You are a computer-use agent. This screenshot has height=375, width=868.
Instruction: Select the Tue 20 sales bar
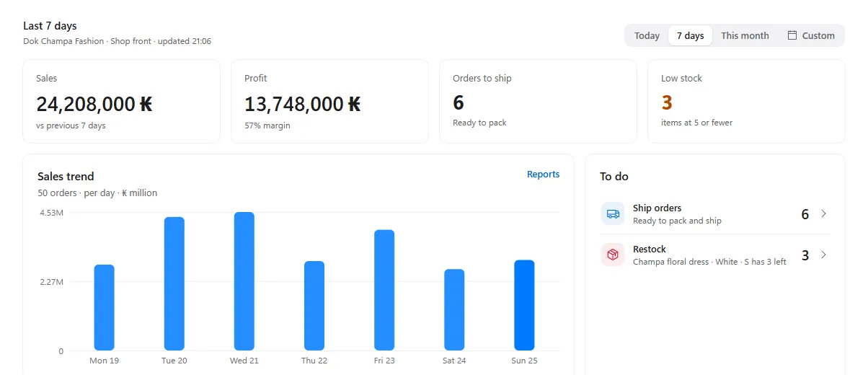click(174, 283)
